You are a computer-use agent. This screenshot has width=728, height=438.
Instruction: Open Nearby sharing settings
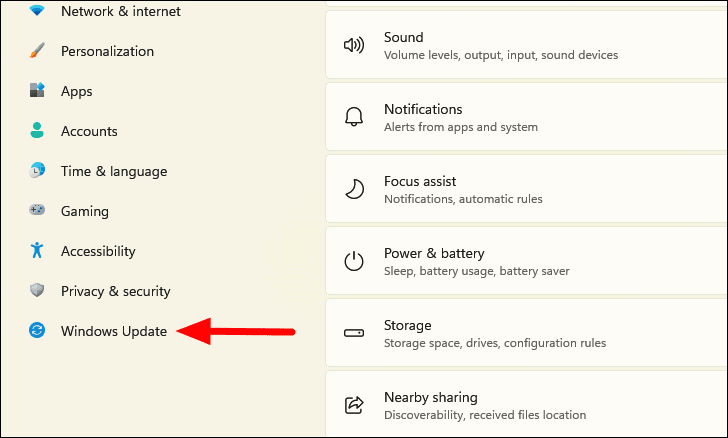526,404
